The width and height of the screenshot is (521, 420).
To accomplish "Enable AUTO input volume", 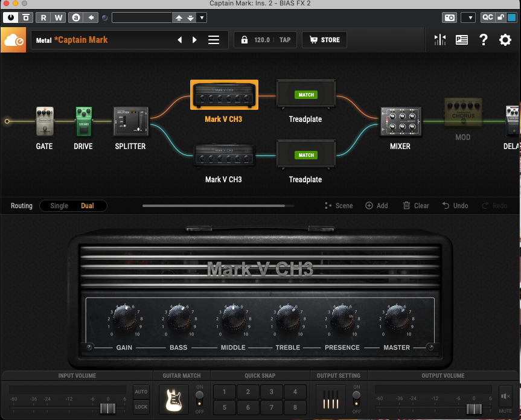I will (x=141, y=392).
